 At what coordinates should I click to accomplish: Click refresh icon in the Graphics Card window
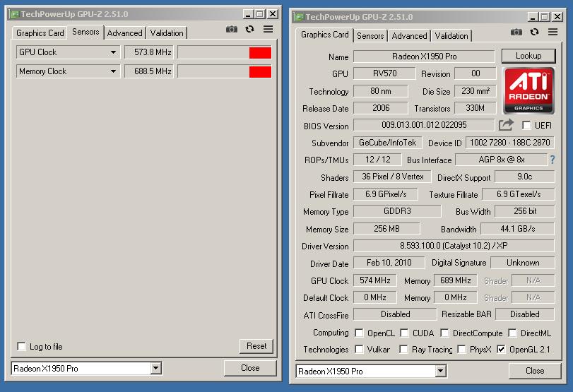tap(534, 32)
